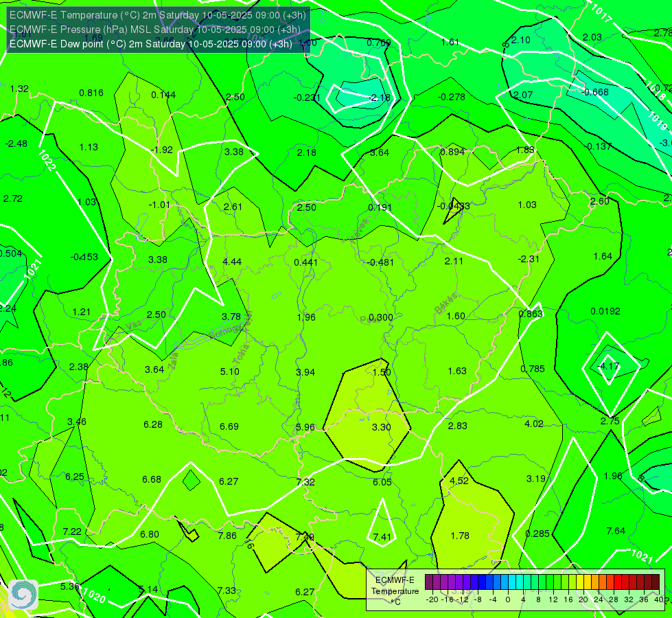672x618 pixels.
Task: Click the dew point value 6.05
Action: (x=382, y=483)
